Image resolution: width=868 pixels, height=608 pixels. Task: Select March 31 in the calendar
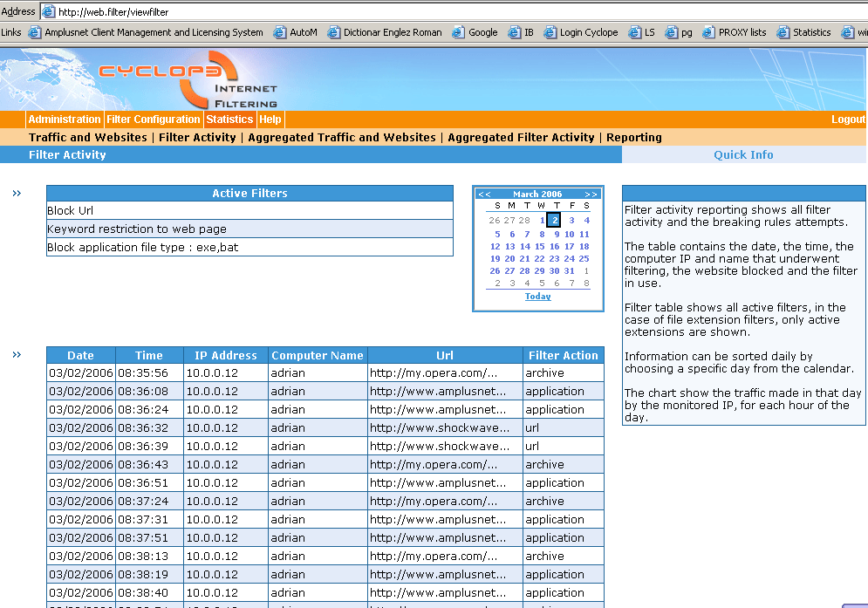click(x=569, y=270)
